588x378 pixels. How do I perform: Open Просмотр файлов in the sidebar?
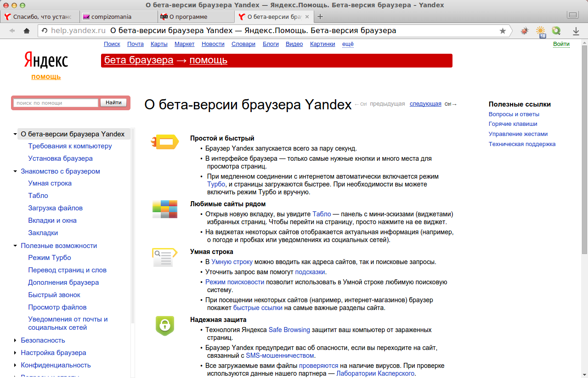pos(57,307)
